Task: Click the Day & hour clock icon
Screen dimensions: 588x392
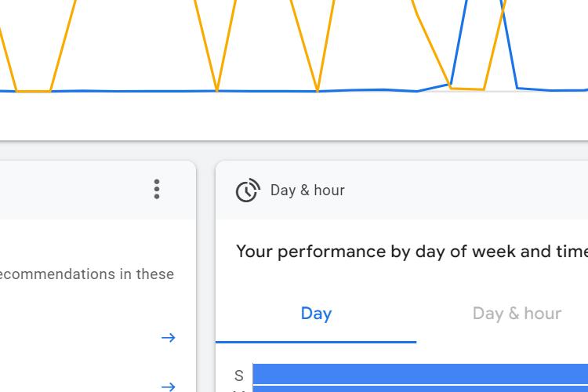Action: coord(248,191)
